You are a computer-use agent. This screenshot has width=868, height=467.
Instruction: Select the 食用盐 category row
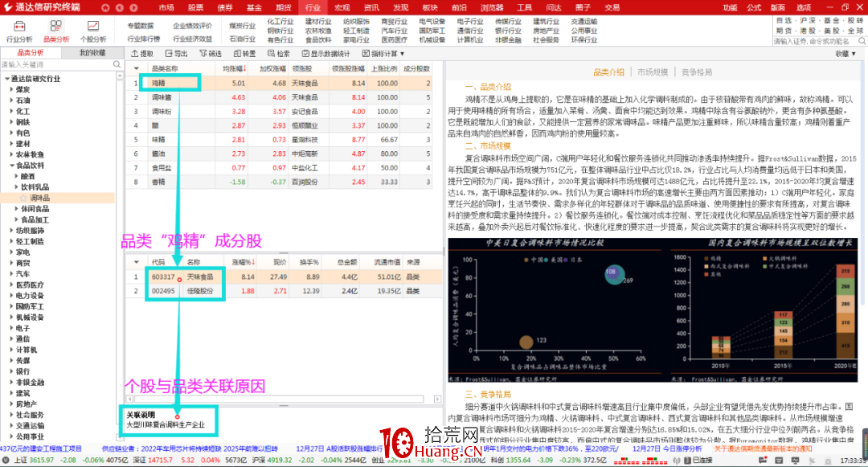tap(278, 168)
